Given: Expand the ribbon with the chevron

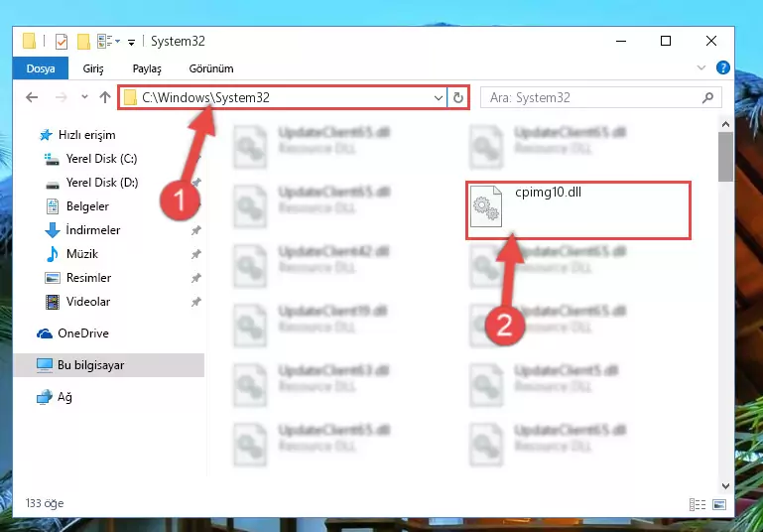Looking at the screenshot, I should click(701, 67).
